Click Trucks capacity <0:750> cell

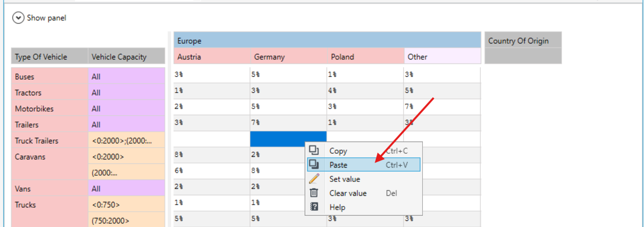click(126, 205)
